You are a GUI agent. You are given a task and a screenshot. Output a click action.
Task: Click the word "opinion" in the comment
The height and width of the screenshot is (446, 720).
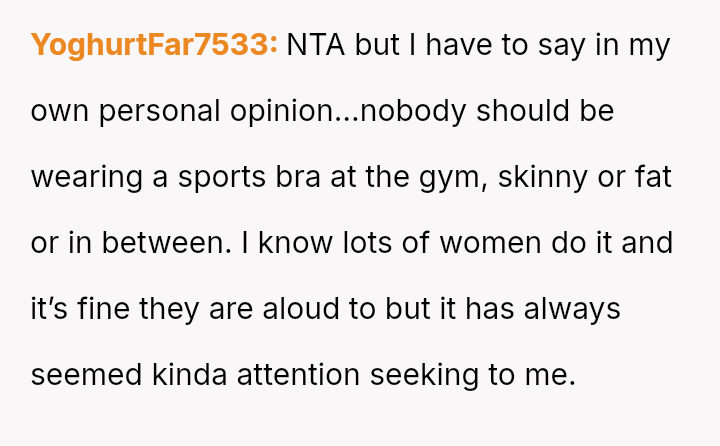[x=284, y=111]
